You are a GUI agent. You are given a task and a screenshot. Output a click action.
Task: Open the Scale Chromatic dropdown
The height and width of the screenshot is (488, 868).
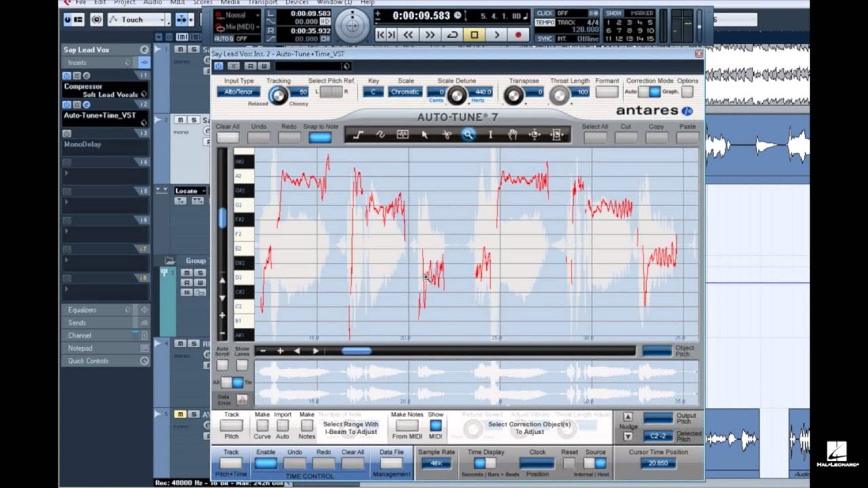(x=405, y=91)
